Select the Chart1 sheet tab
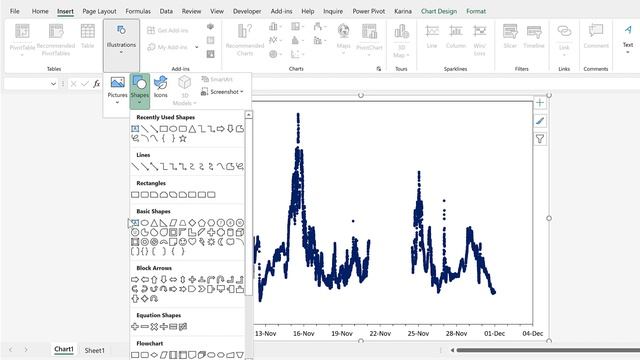Image resolution: width=640 pixels, height=360 pixels. click(64, 349)
